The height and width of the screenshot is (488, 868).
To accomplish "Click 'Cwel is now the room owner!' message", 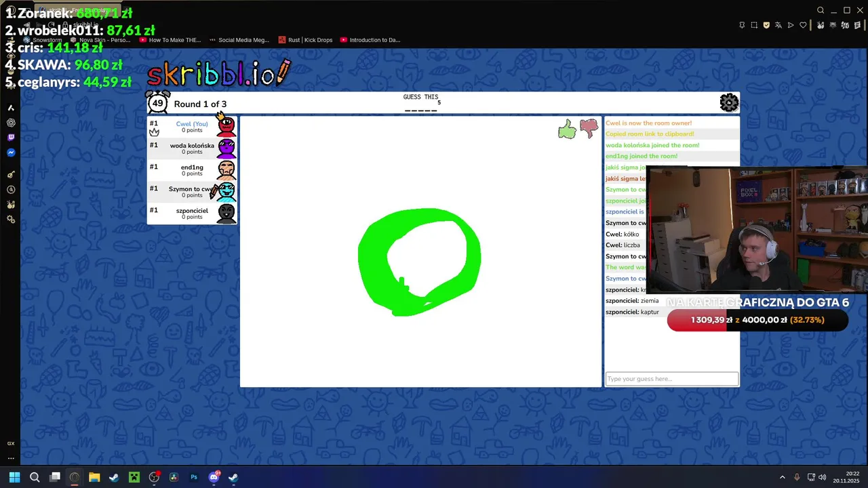I will (x=648, y=123).
